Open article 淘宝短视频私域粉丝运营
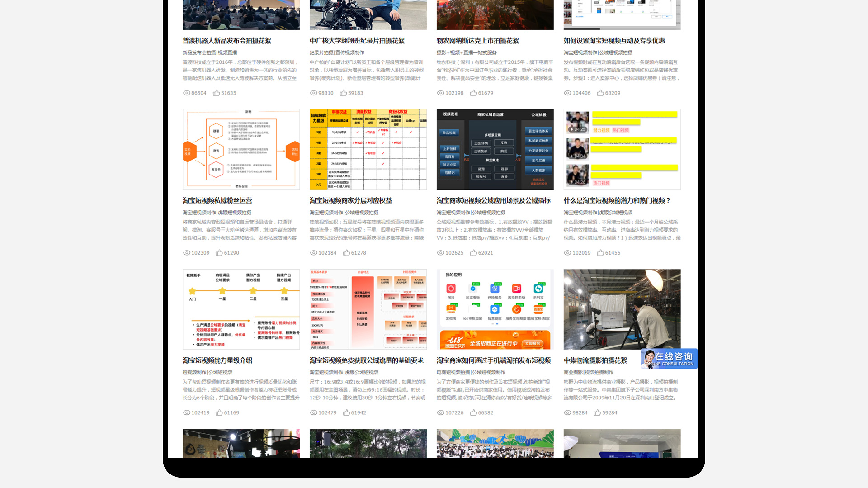This screenshot has height=488, width=868. (217, 200)
